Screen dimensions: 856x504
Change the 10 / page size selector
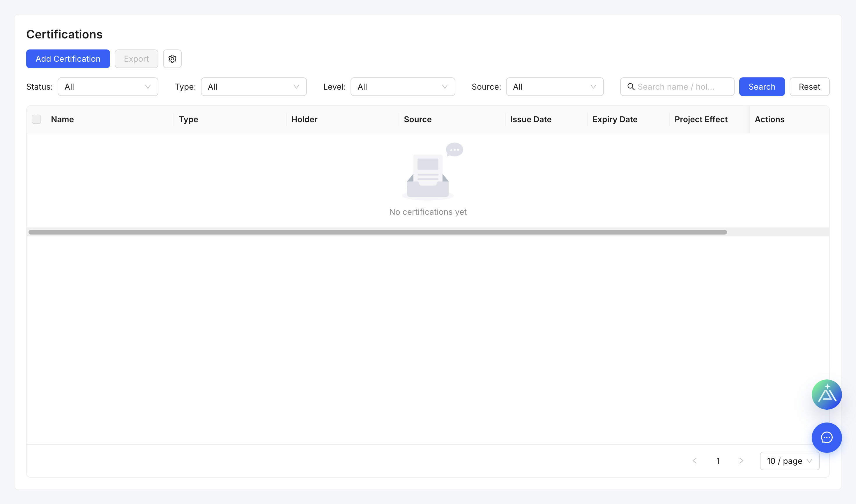[x=789, y=461]
